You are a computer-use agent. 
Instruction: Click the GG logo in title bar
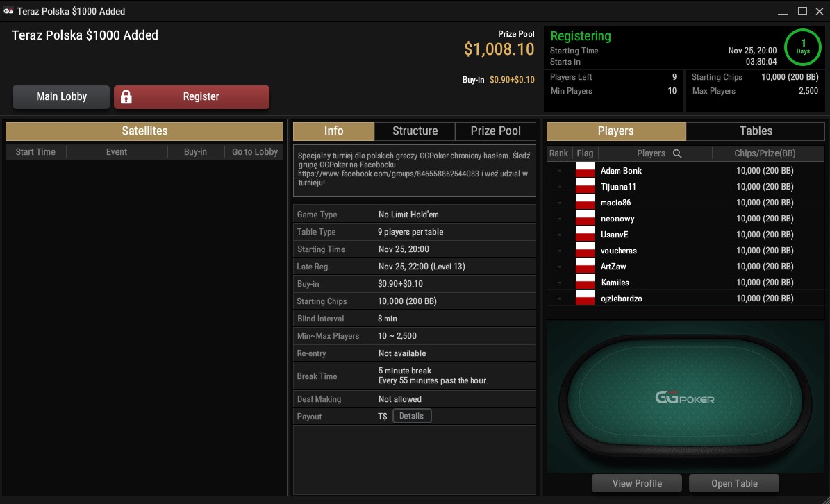[x=8, y=11]
